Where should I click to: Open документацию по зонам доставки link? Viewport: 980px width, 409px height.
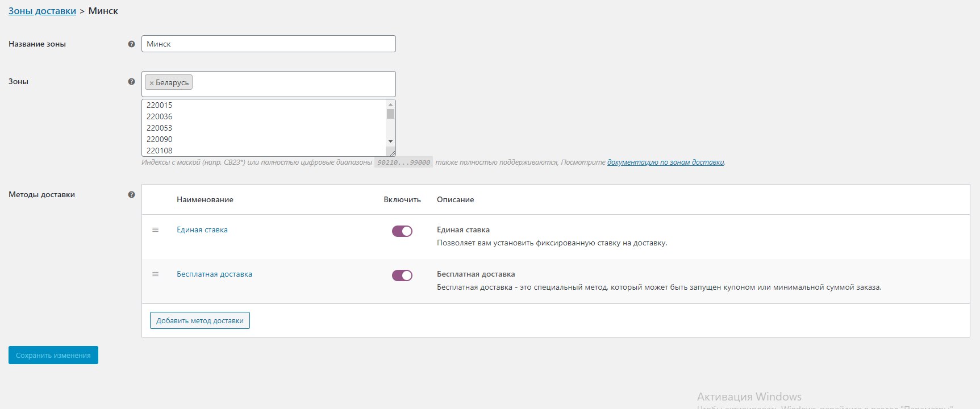point(665,162)
